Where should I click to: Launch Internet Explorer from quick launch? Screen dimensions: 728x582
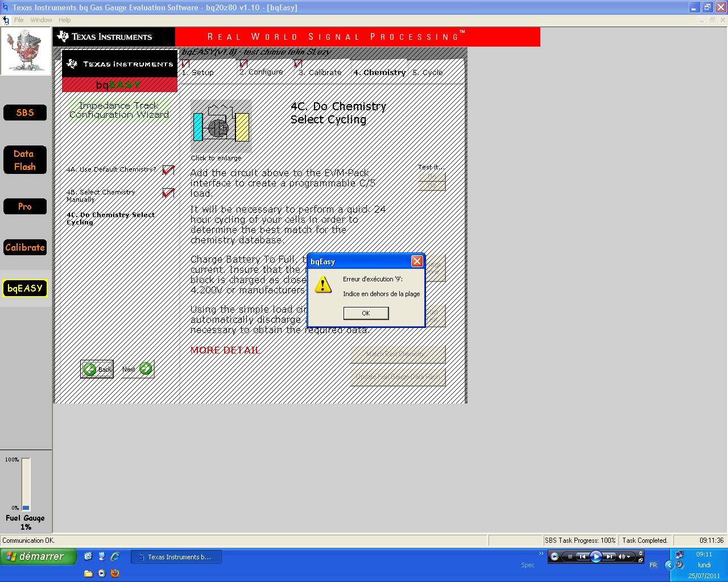pos(115,556)
